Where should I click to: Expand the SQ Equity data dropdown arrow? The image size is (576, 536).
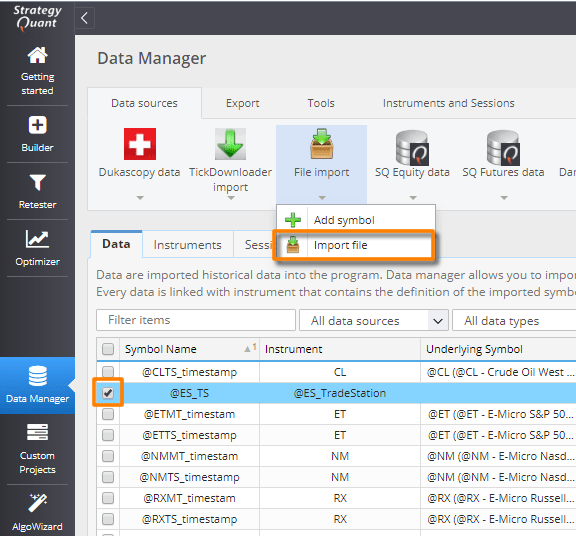[x=413, y=198]
